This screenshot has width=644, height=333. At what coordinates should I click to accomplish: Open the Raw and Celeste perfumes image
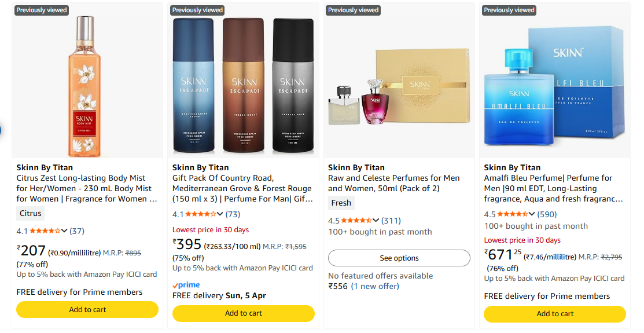pos(399,87)
